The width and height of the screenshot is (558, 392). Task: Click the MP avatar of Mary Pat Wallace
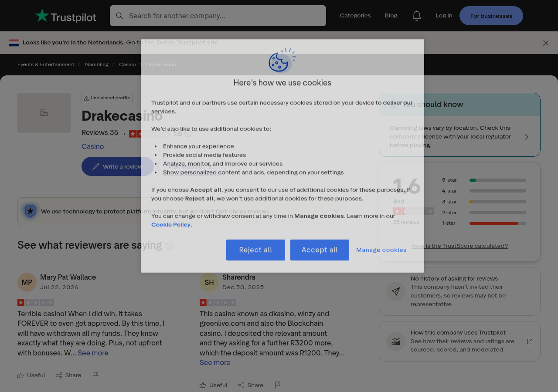click(x=27, y=282)
